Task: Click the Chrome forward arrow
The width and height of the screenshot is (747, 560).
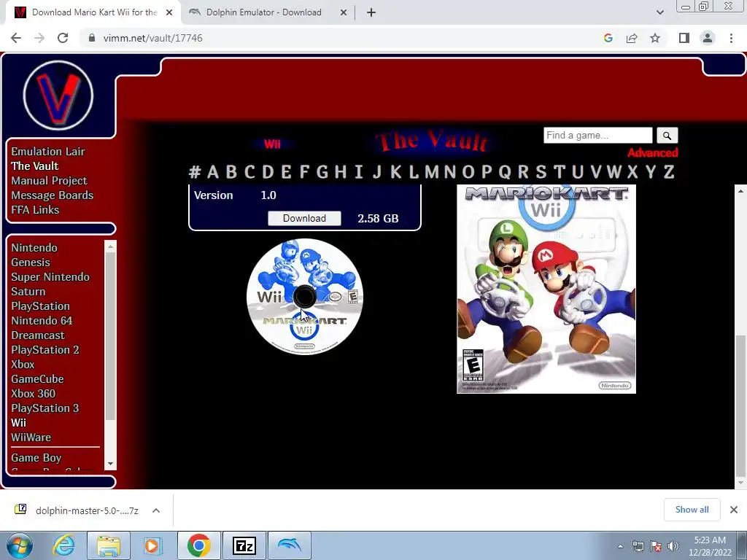Action: (39, 38)
